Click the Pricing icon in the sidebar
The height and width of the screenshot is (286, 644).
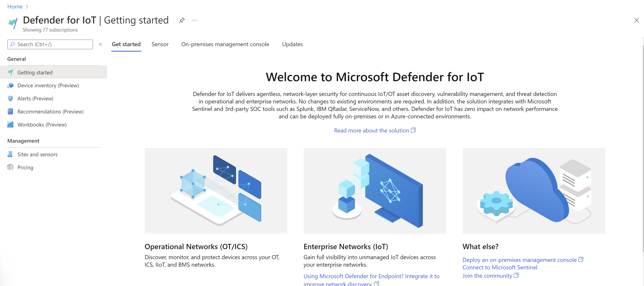pyautogui.click(x=10, y=167)
